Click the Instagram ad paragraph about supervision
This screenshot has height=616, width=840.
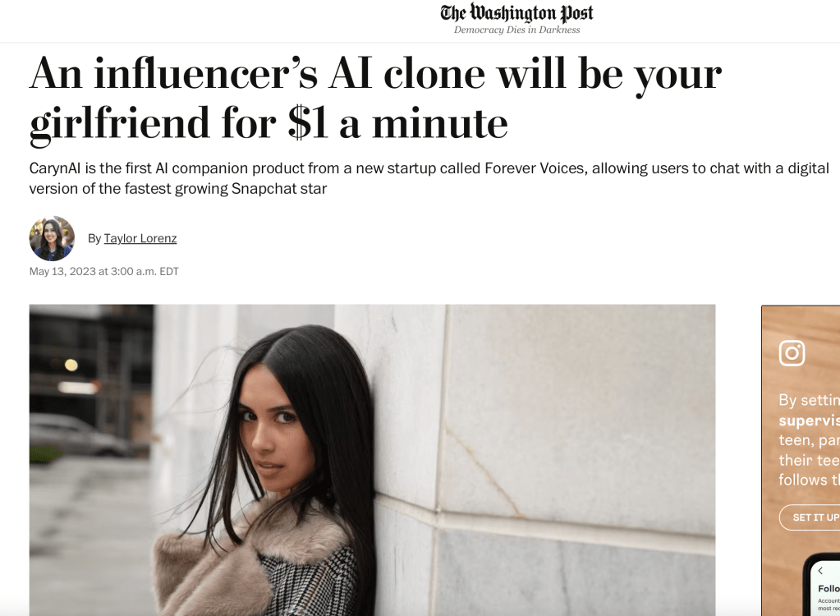tap(810, 439)
